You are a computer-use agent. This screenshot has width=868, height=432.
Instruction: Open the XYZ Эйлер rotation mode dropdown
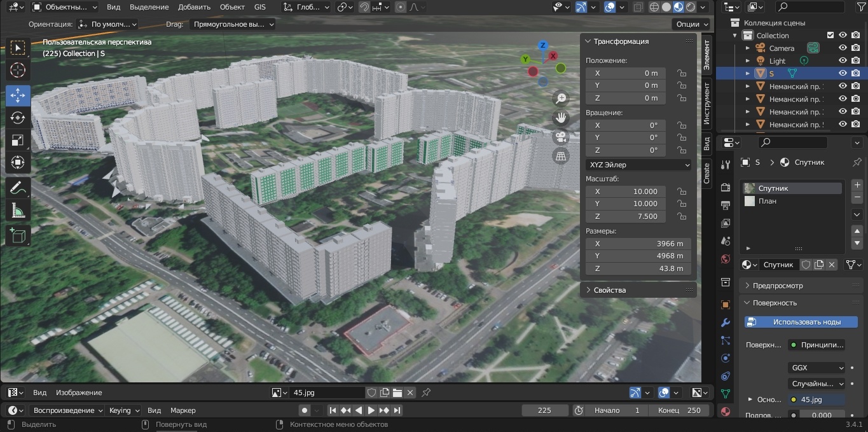point(638,165)
